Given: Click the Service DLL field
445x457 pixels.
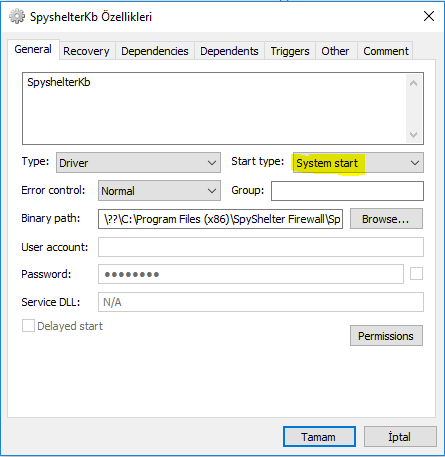Looking at the screenshot, I should coord(261,302).
